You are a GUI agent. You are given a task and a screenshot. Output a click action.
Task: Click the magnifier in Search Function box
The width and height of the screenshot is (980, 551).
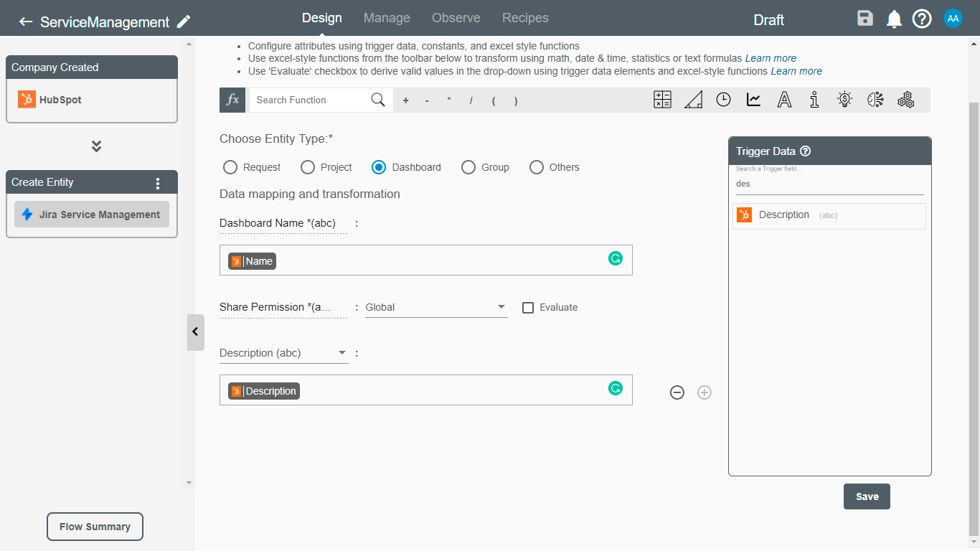point(378,100)
